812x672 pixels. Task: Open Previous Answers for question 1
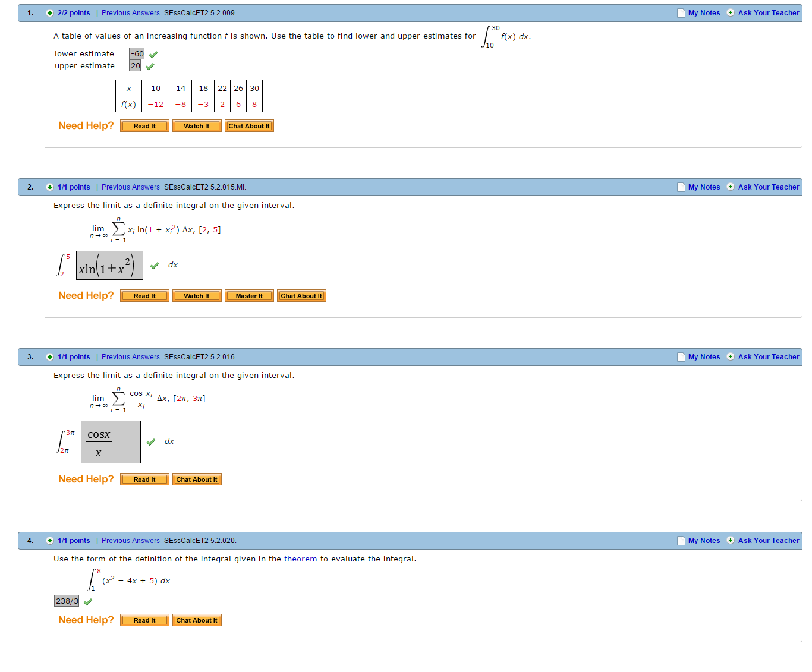130,13
